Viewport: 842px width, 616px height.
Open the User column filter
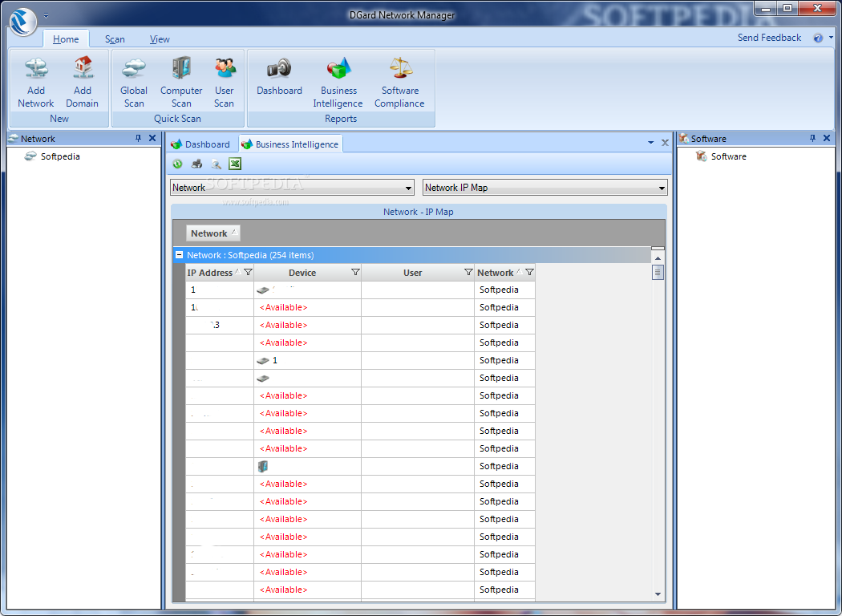coord(468,272)
